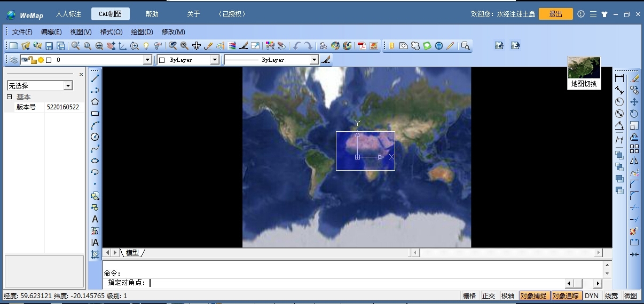Open the 格式(O) menu
Screen dimensions: 644x304
pos(112,32)
